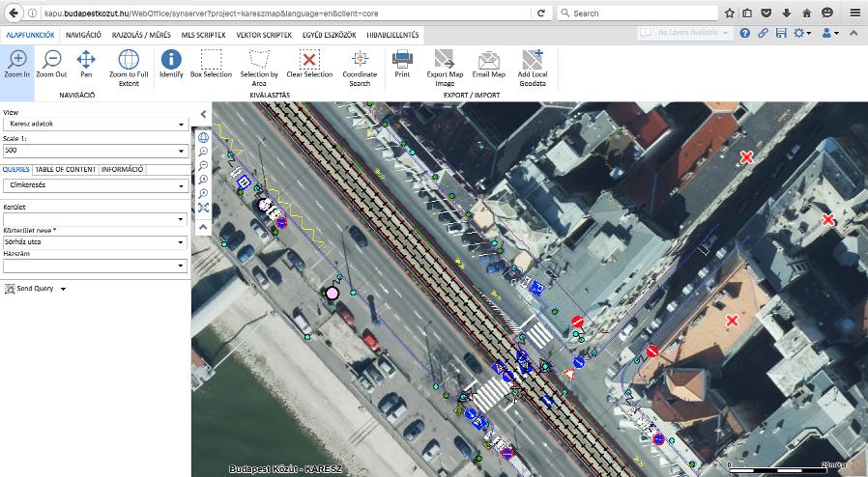Image resolution: width=868 pixels, height=477 pixels.
Task: Go to next map view magnifier
Action: [x=204, y=193]
